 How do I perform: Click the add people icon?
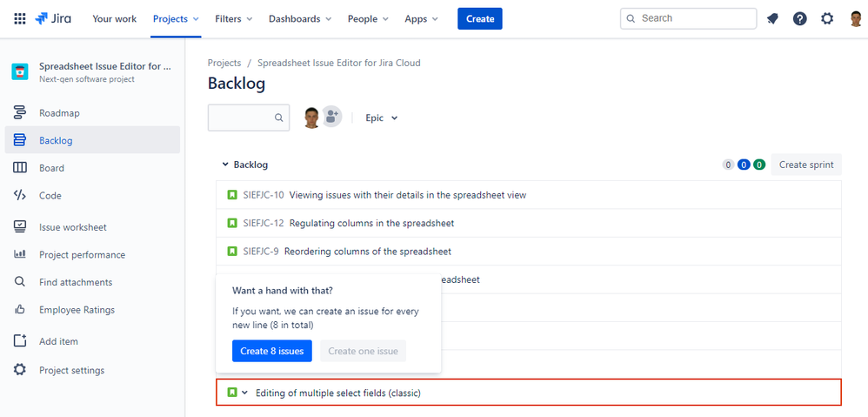pos(331,117)
